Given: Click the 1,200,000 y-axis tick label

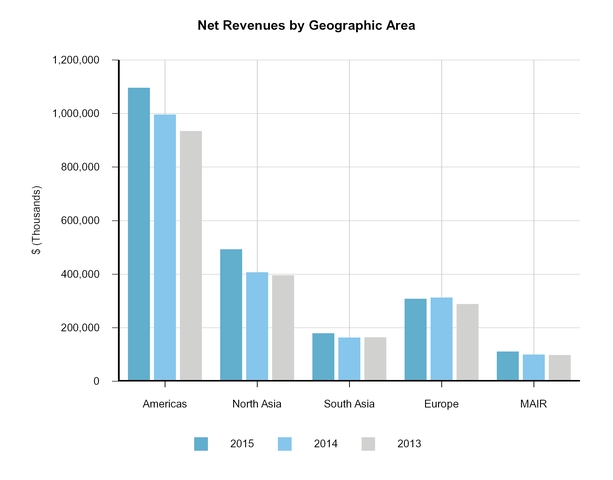Looking at the screenshot, I should pyautogui.click(x=74, y=60).
